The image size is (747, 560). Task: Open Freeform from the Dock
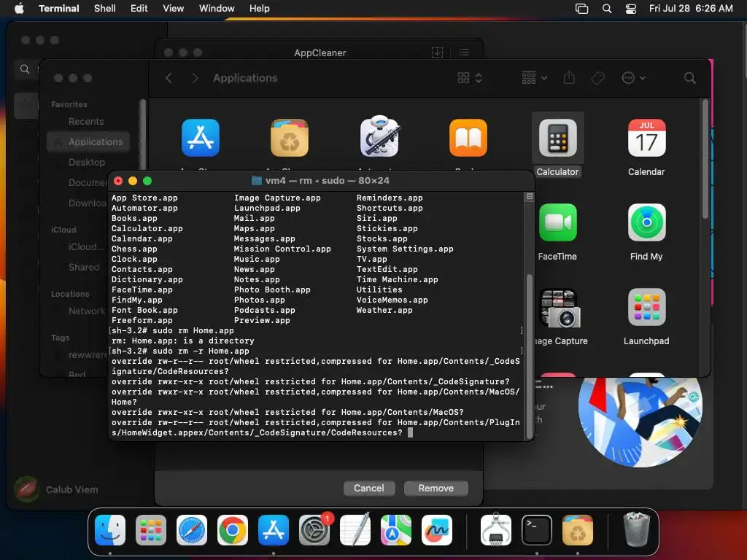pos(437,530)
